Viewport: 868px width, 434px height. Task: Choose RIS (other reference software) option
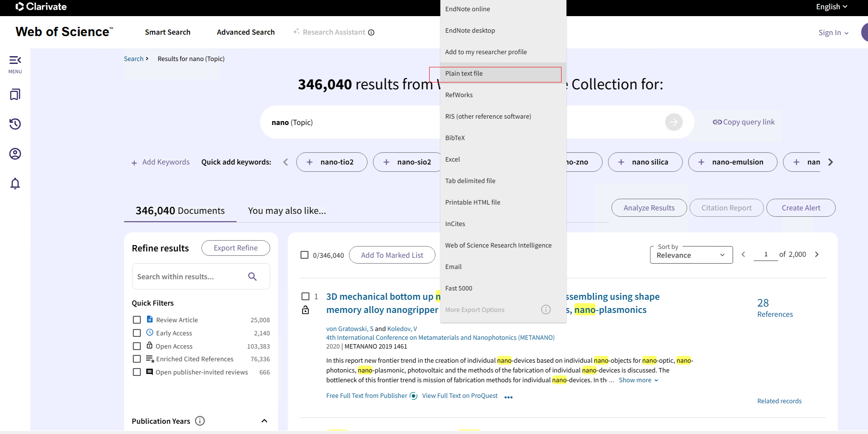tap(503, 116)
